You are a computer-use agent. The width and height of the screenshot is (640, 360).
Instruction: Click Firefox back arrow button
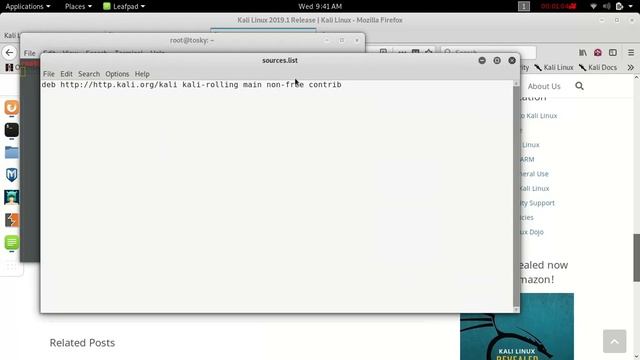click(x=9, y=53)
